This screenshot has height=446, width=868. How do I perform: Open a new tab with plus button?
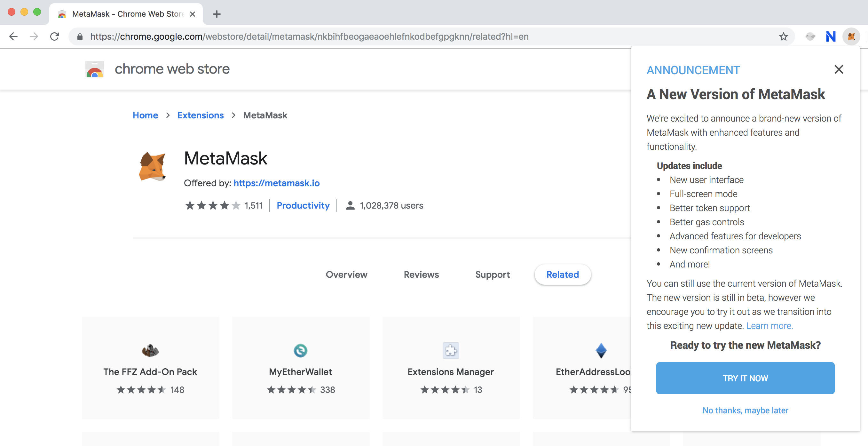tap(217, 14)
